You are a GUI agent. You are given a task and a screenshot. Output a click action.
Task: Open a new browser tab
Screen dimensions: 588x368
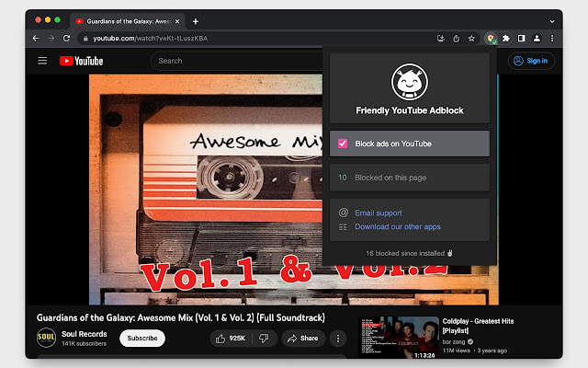196,20
